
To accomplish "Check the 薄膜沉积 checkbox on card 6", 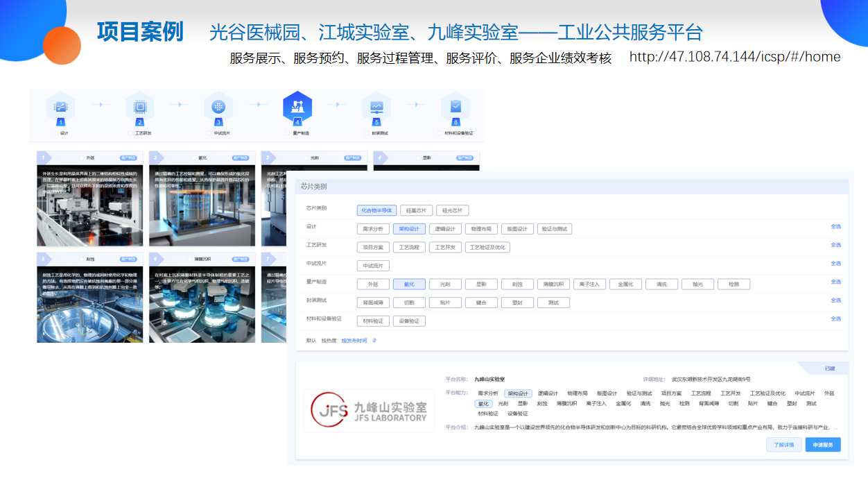I will [189, 259].
